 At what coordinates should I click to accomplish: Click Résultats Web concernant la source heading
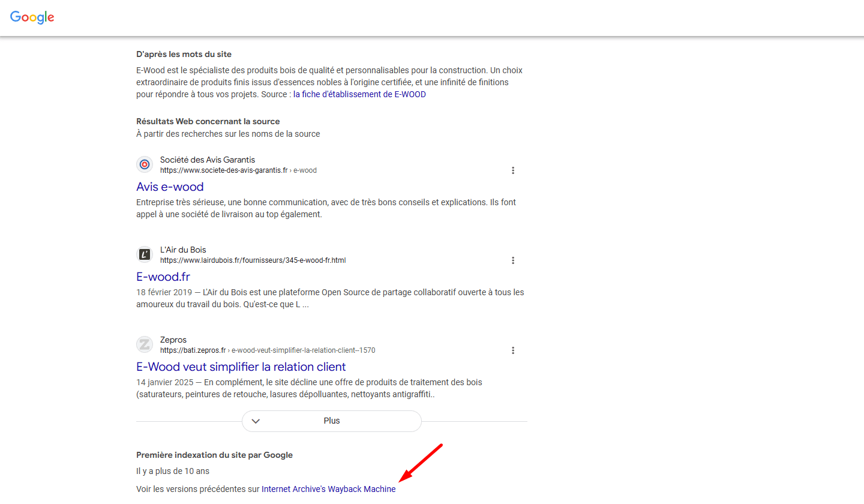[x=208, y=121]
